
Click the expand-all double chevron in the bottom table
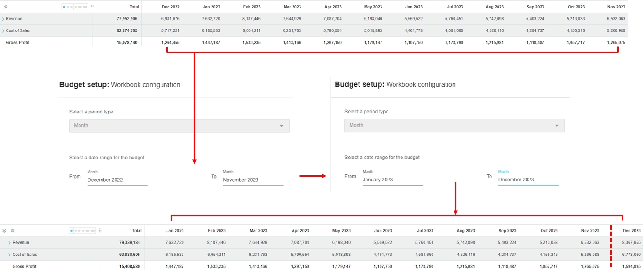tap(4, 231)
